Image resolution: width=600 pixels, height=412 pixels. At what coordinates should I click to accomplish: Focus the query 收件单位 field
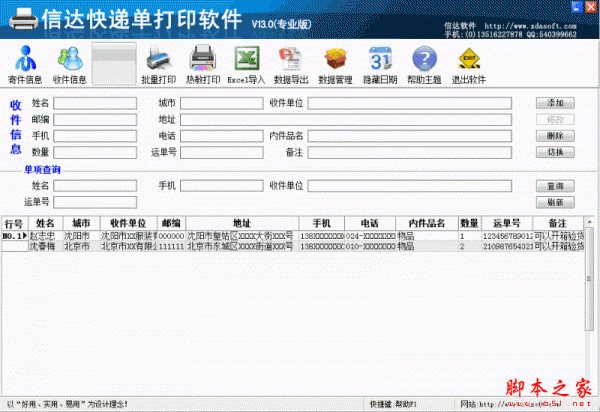pyautogui.click(x=410, y=186)
